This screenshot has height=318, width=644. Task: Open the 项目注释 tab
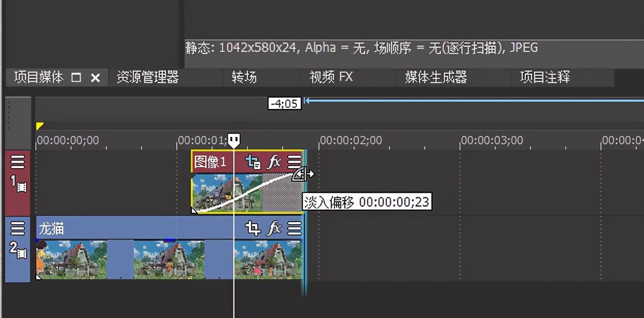[545, 77]
